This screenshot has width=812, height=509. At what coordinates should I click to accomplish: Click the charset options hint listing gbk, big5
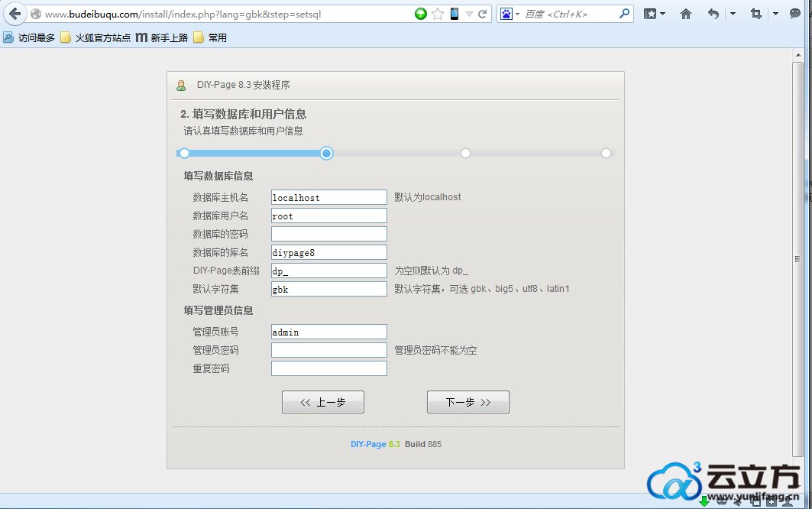click(x=482, y=289)
